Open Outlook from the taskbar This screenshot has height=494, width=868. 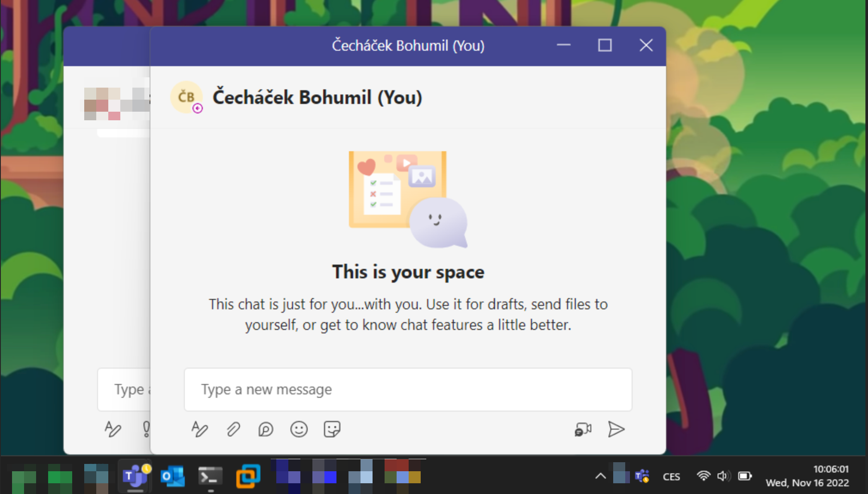click(x=172, y=476)
